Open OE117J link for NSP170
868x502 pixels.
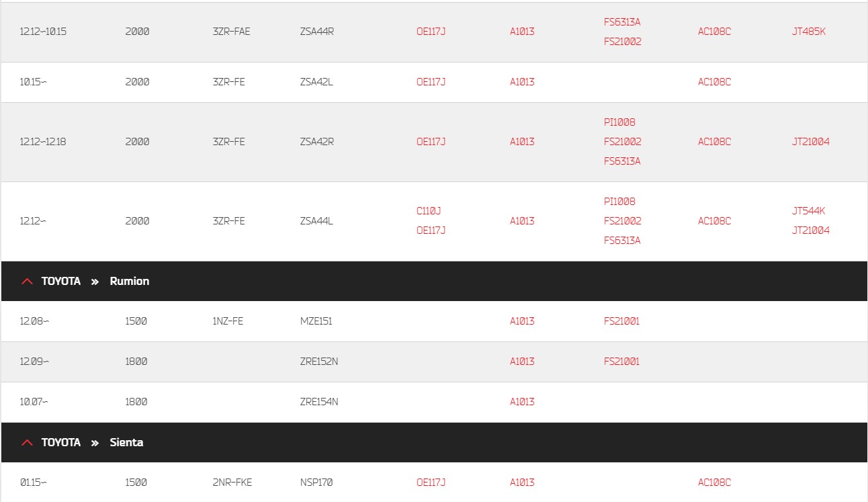(x=431, y=483)
